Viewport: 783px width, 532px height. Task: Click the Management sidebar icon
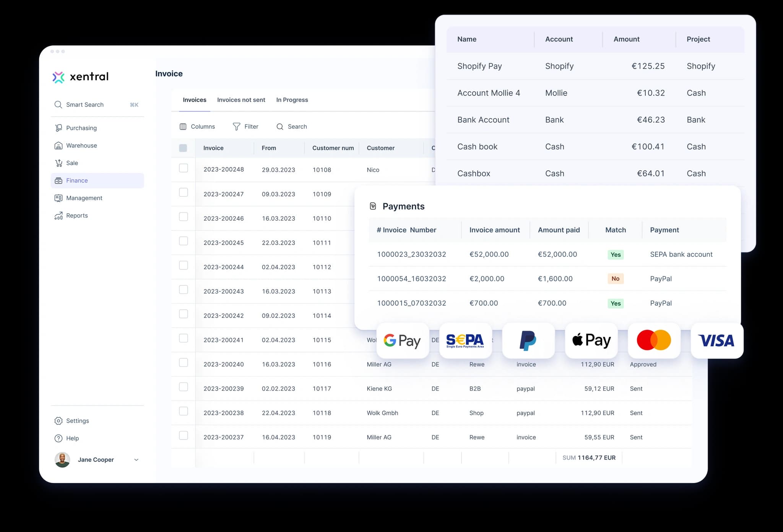pos(58,198)
